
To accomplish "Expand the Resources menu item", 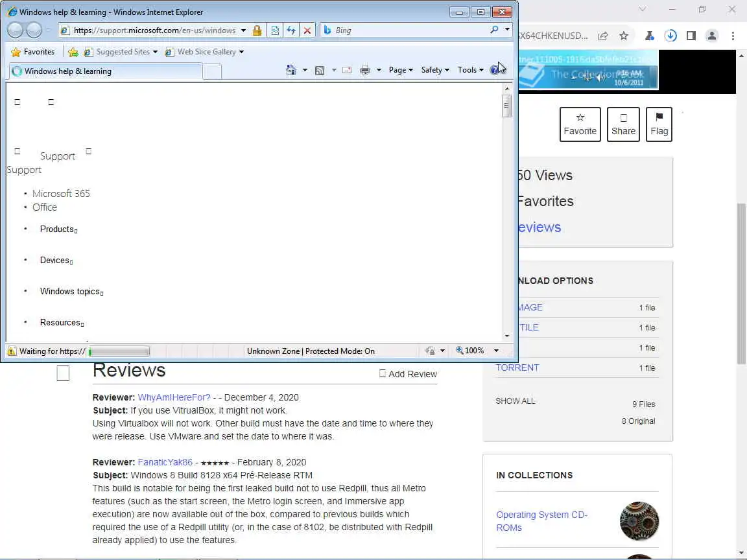I will [62, 323].
